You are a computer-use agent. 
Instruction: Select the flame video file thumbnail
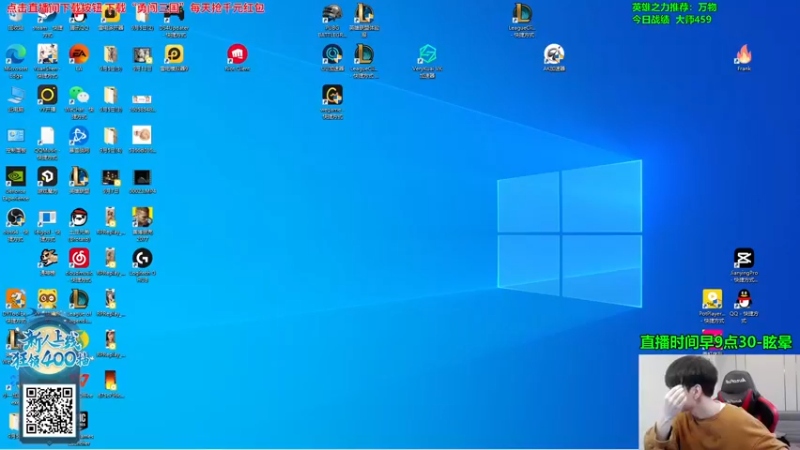tap(111, 381)
